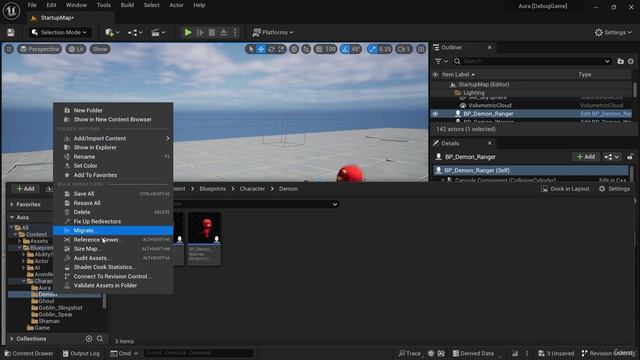This screenshot has width=640, height=360.
Task: Save the current level with the disk icon
Action: click(11, 32)
